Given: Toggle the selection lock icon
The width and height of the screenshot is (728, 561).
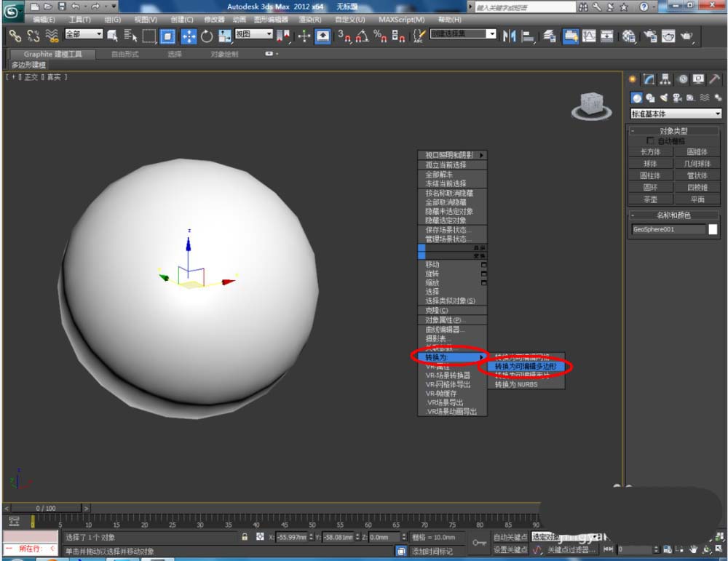Looking at the screenshot, I should pos(245,537).
